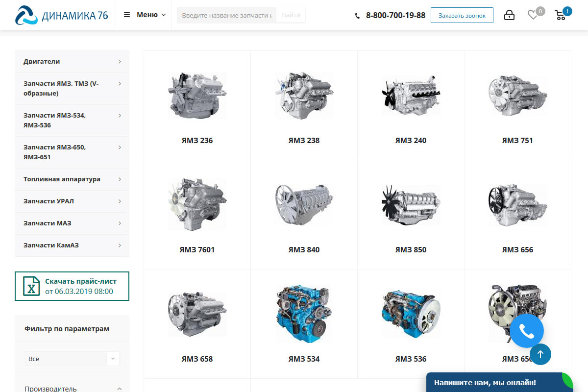Click the ЯМЗ 238 title link
The image size is (588, 392).
[304, 141]
